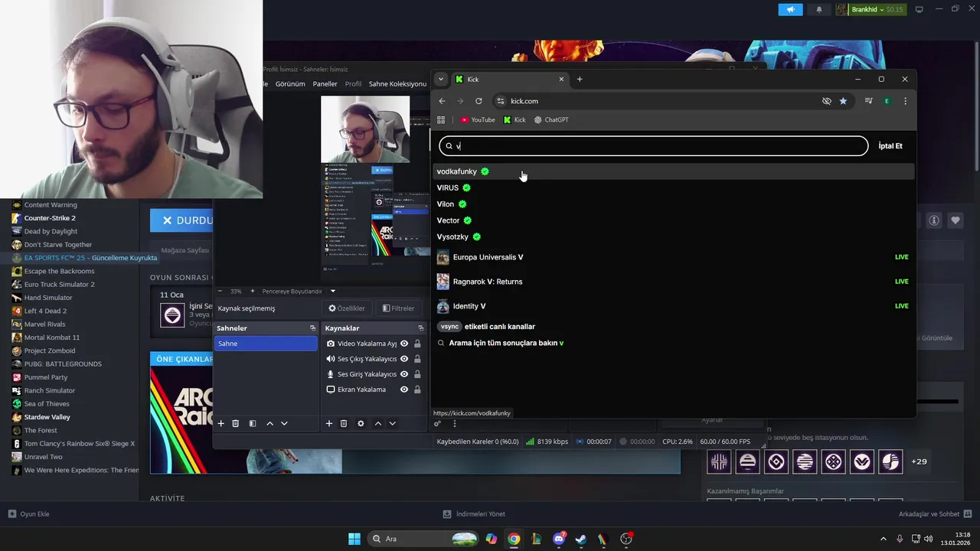Toggle lock on Ses Giriş Yakalayıcısı source
Viewport: 980px width, 551px height.
pyautogui.click(x=417, y=374)
